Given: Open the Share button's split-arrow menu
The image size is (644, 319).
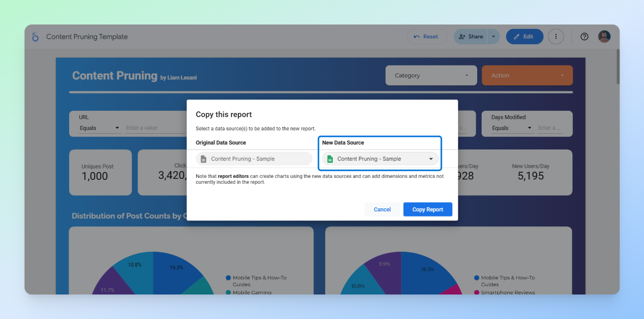Looking at the screenshot, I should (x=493, y=36).
